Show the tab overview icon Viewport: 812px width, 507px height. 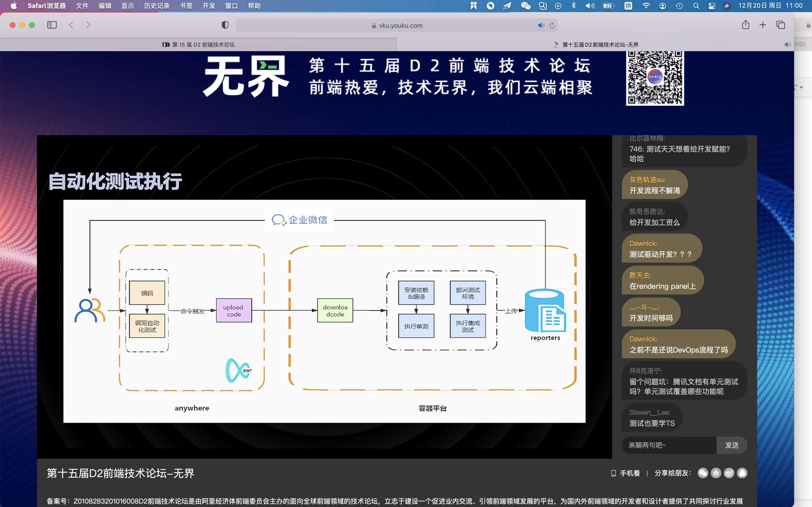click(x=780, y=25)
